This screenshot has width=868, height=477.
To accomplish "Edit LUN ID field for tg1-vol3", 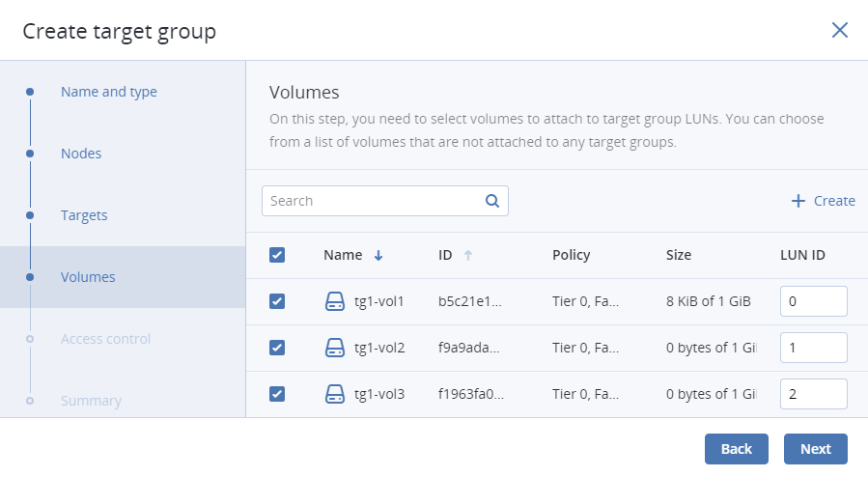I will (x=813, y=394).
